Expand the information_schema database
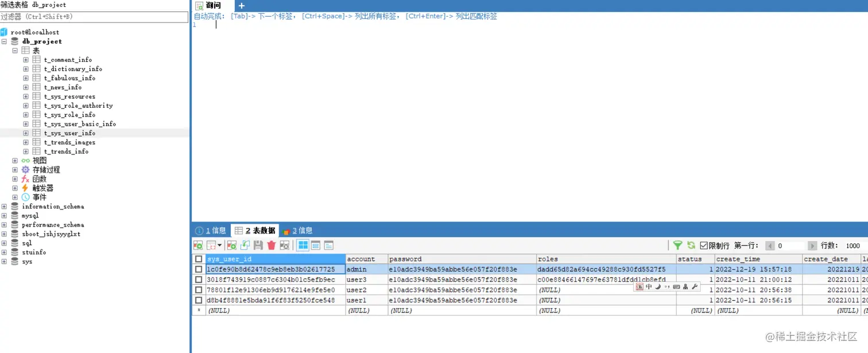This screenshot has width=868, height=353. click(4, 207)
